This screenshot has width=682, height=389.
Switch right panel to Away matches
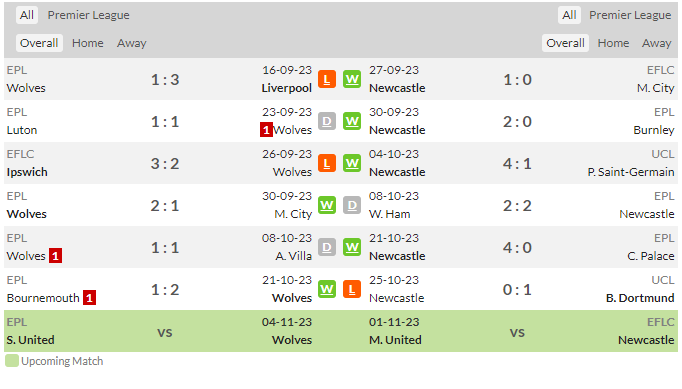[x=656, y=43]
